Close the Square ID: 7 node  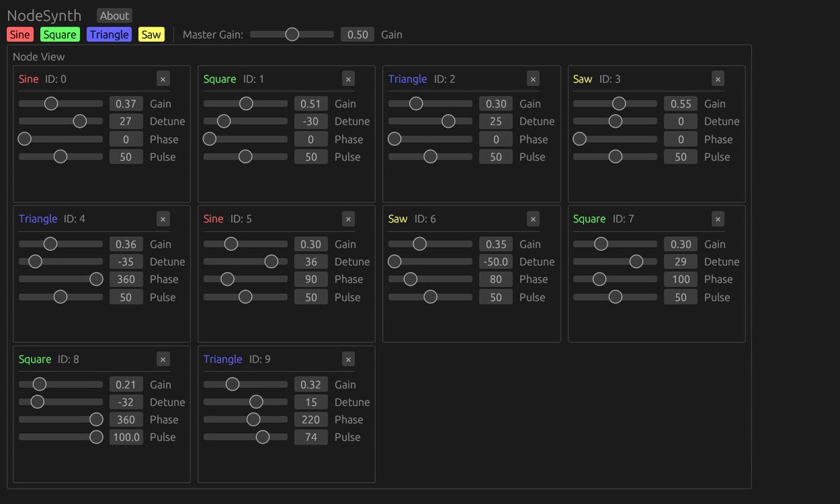pos(717,219)
